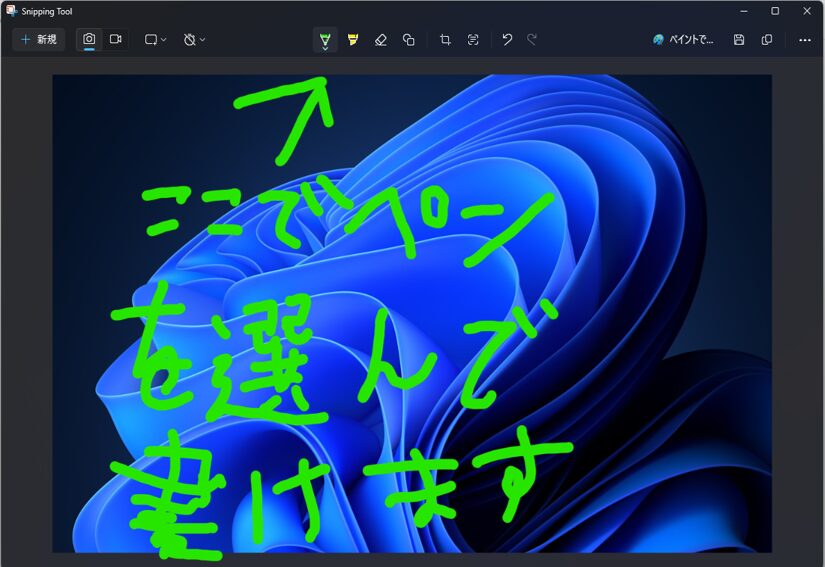Click the Snipping Tool app icon in title bar
Viewport: 825px width, 567px height.
(x=11, y=11)
